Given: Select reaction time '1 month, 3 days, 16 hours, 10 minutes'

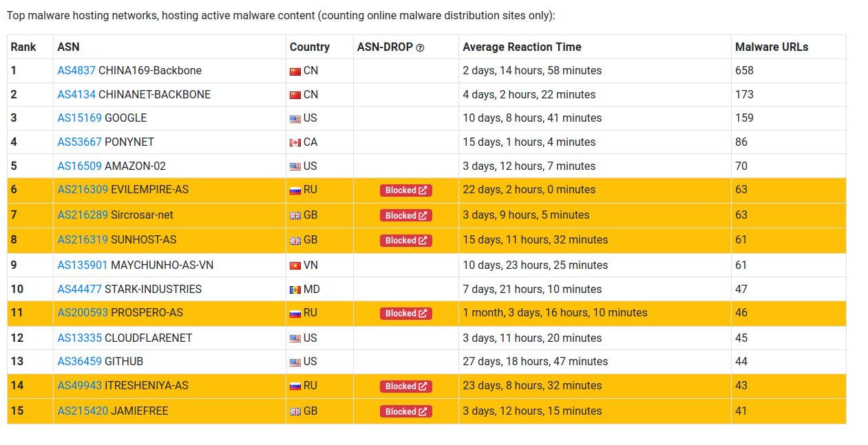Looking at the screenshot, I should pos(555,312).
